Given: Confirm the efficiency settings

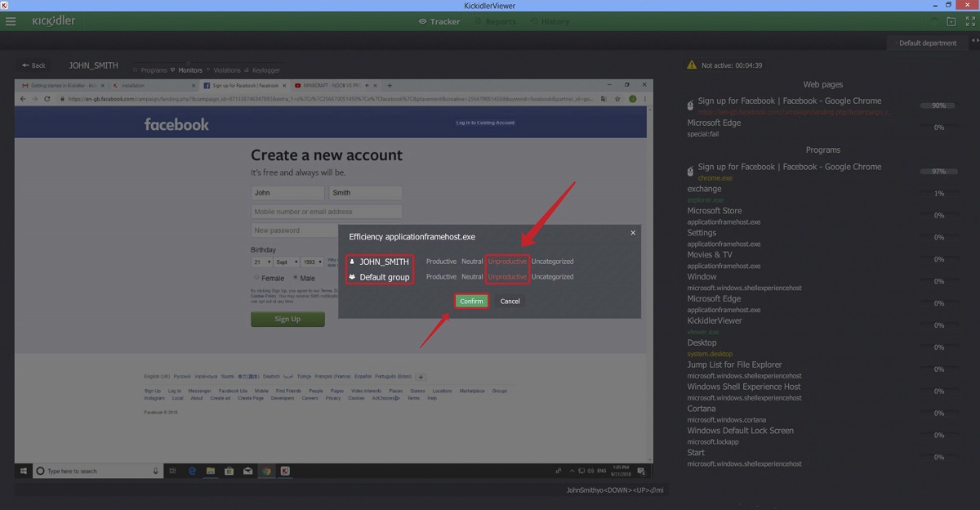Looking at the screenshot, I should pos(471,302).
